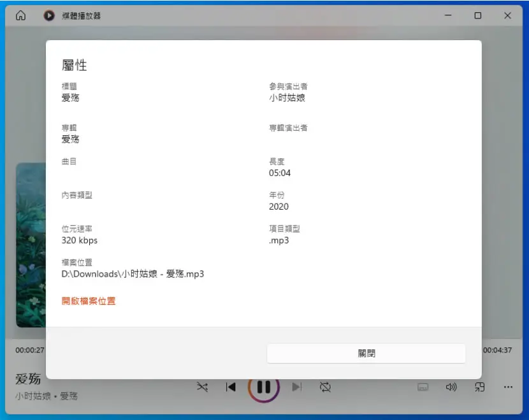Click the Media Player app logo icon

coord(49,15)
